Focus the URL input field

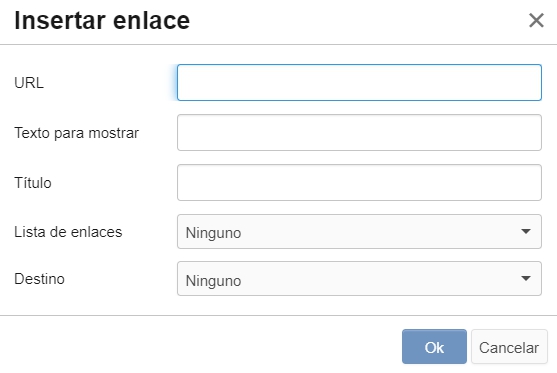(x=359, y=82)
